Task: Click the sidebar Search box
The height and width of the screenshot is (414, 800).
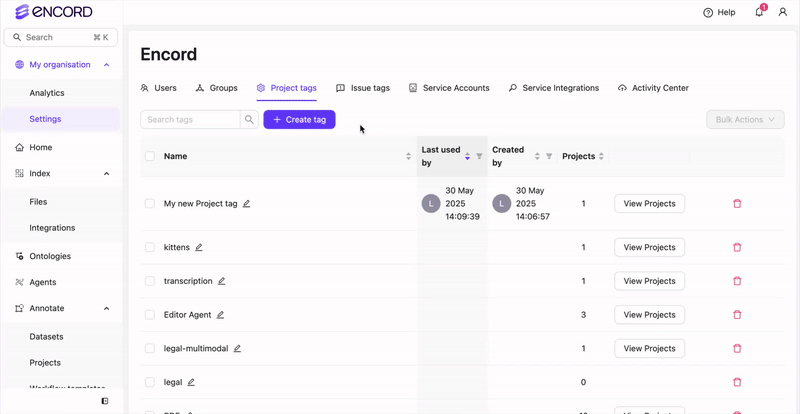Action: 61,37
